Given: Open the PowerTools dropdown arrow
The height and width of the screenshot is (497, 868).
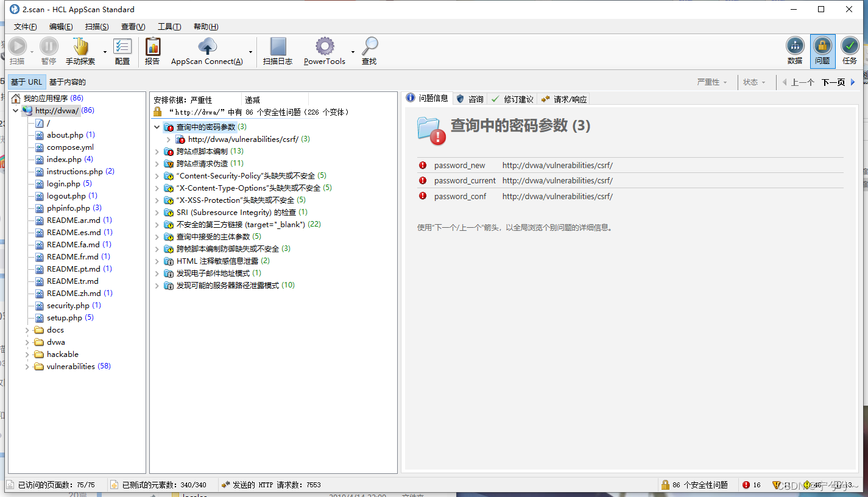Looking at the screenshot, I should coord(353,52).
